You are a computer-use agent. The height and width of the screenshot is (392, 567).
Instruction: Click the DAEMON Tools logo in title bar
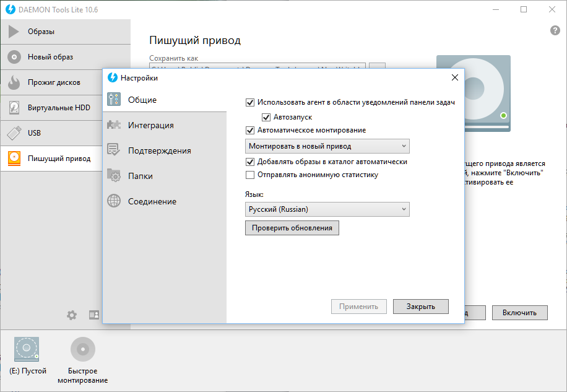click(x=11, y=9)
